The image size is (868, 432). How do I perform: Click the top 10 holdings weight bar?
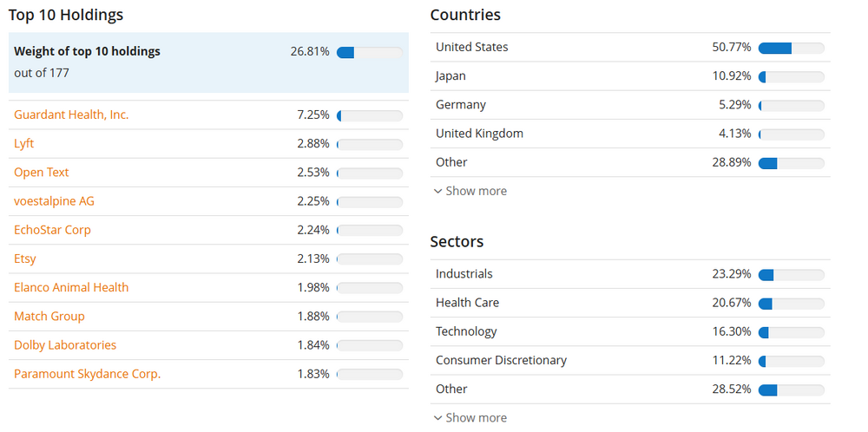[x=369, y=52]
